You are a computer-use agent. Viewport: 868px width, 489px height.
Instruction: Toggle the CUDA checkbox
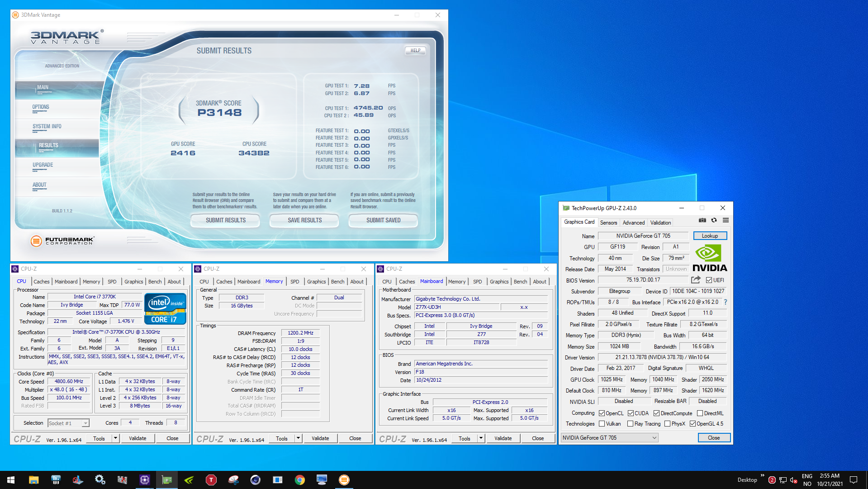631,413
